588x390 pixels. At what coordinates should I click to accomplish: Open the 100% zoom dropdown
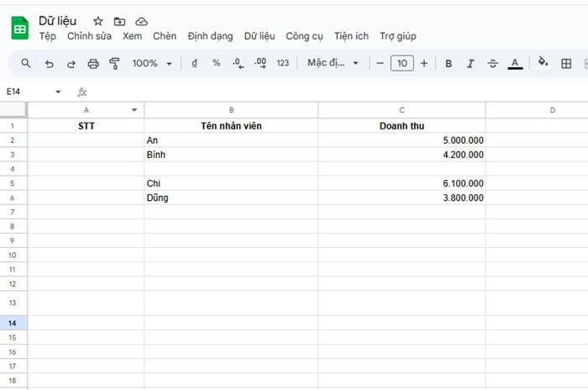coord(152,63)
